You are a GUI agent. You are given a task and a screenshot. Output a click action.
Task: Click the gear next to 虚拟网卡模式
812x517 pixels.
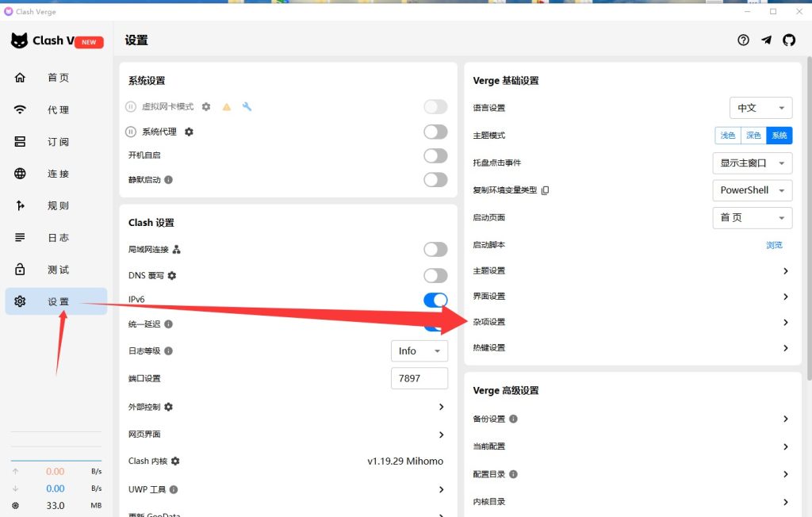click(x=206, y=107)
